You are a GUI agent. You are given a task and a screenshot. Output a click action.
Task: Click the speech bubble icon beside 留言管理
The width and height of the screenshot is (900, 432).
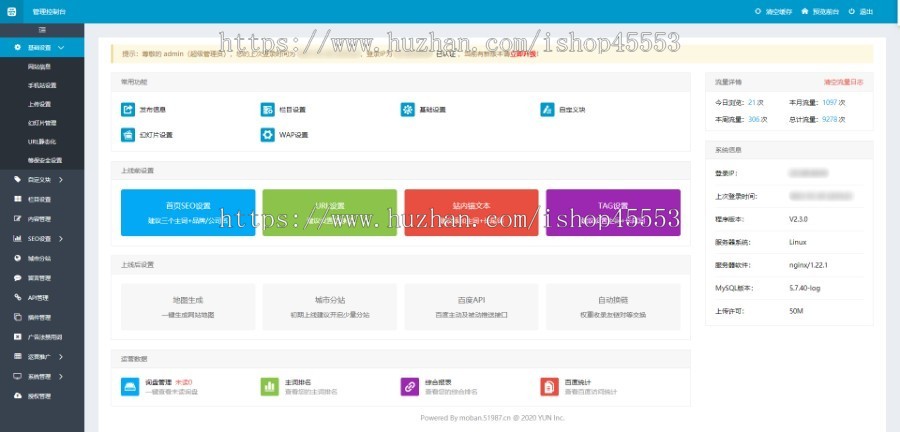18,278
